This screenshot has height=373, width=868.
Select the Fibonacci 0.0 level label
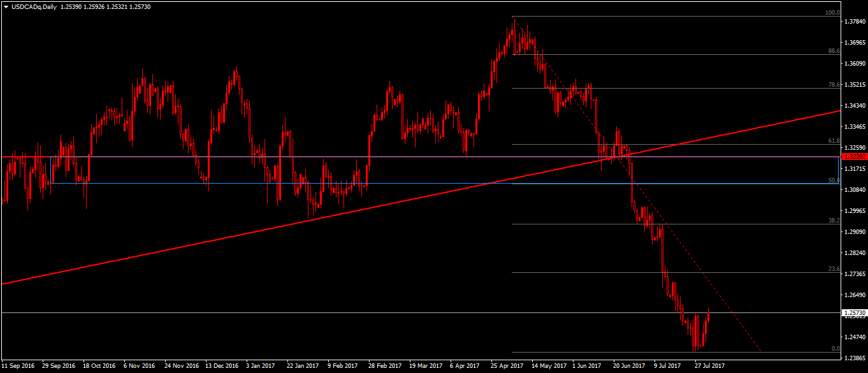pos(835,348)
